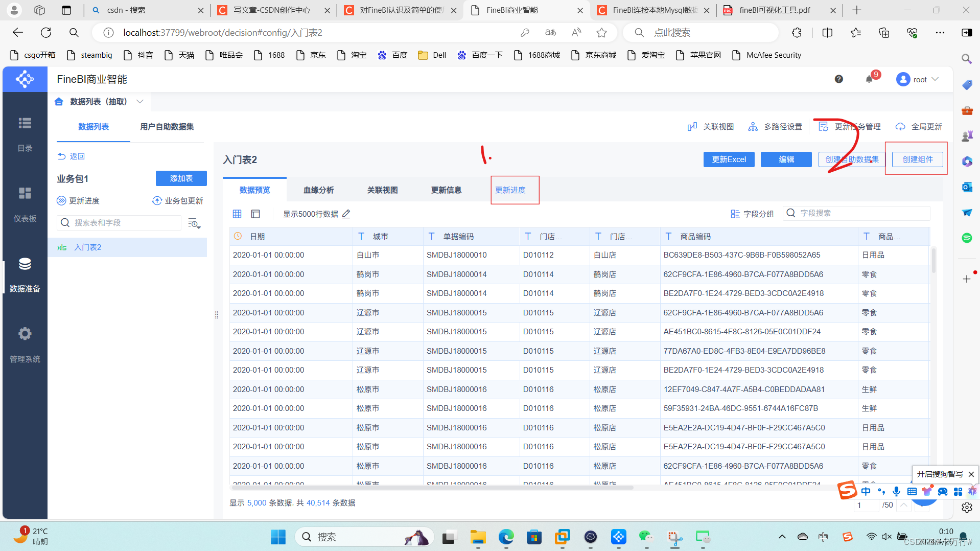
Task: Click the page number input showing 1
Action: click(x=866, y=505)
